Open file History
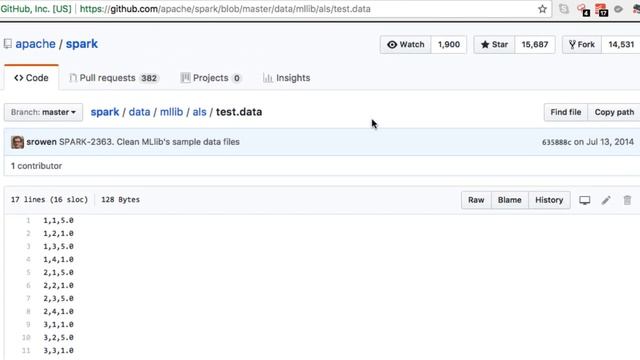 tap(549, 200)
